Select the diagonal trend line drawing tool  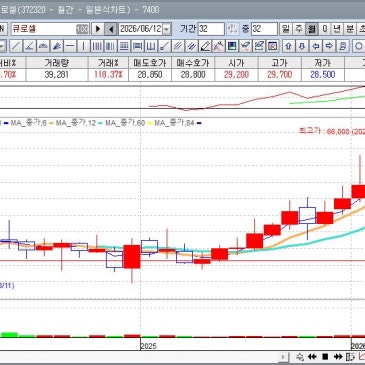16,46
